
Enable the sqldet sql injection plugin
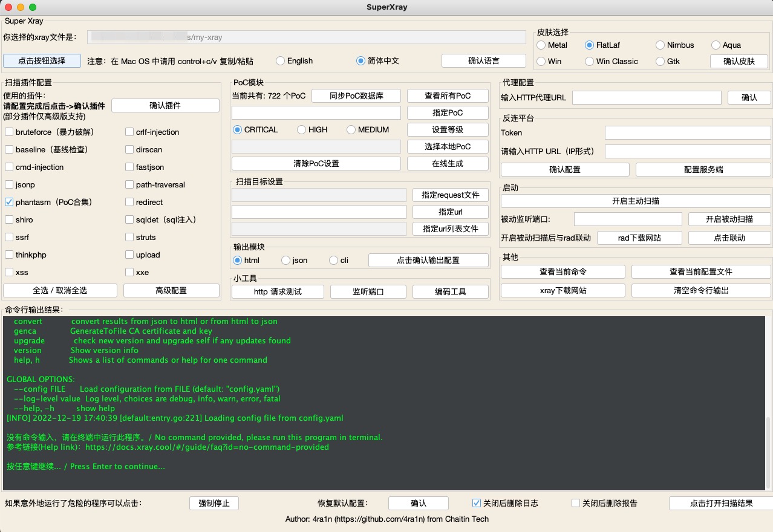pos(129,219)
